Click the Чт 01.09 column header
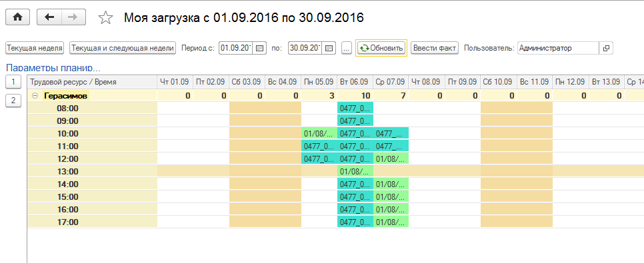The image size is (644, 263). click(x=175, y=82)
